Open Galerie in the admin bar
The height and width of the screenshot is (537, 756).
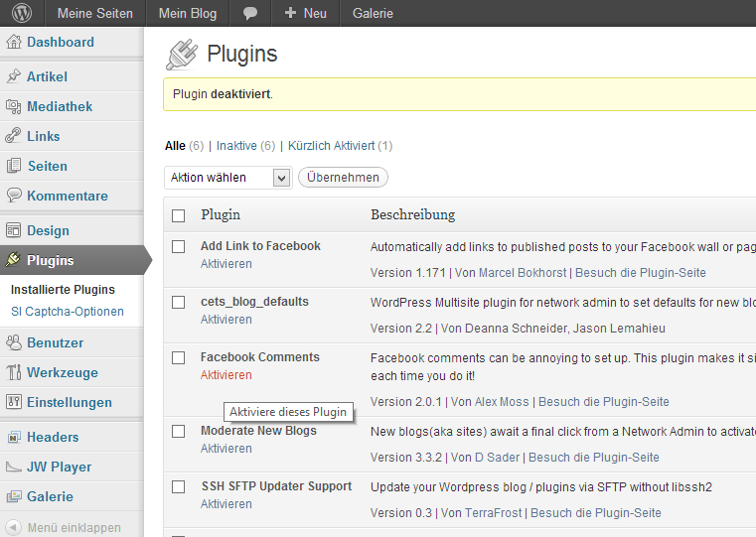[x=373, y=14]
